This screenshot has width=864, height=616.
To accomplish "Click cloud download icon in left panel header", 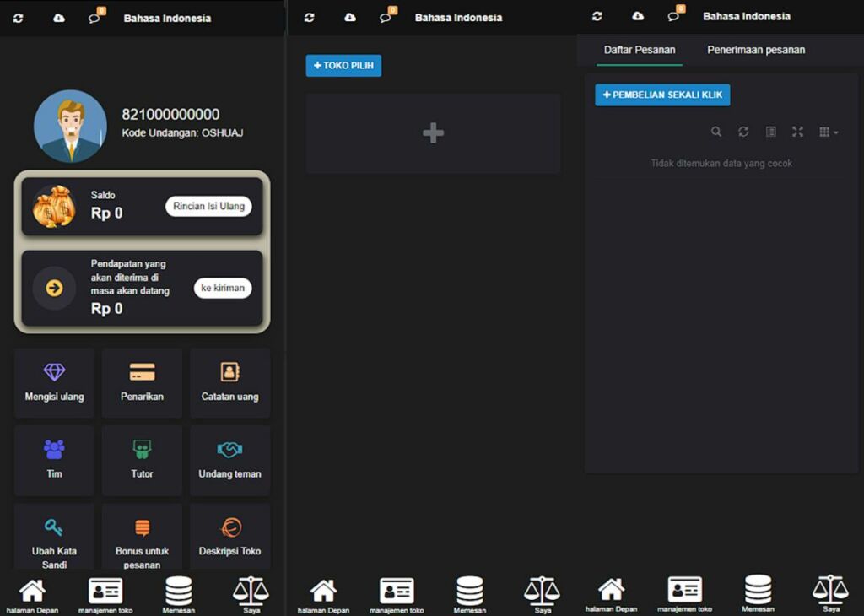I will point(59,19).
